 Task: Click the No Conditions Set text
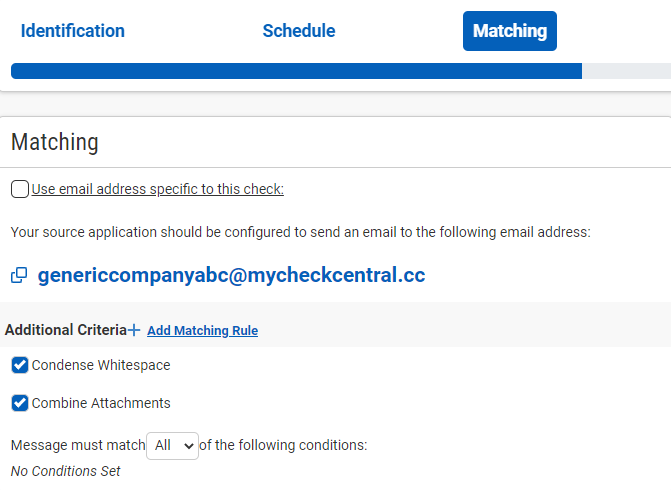click(65, 471)
